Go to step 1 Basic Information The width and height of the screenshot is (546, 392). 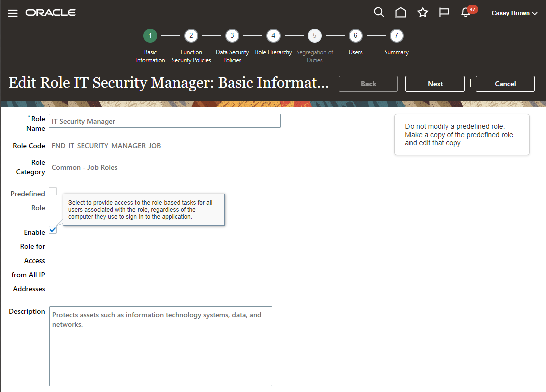[x=150, y=36]
